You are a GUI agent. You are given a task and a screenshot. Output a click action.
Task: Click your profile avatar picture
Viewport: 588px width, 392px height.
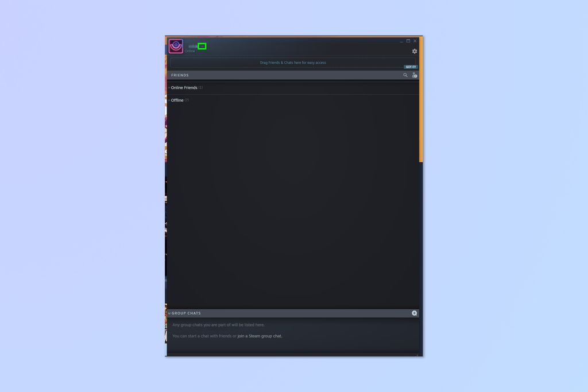[x=175, y=46]
